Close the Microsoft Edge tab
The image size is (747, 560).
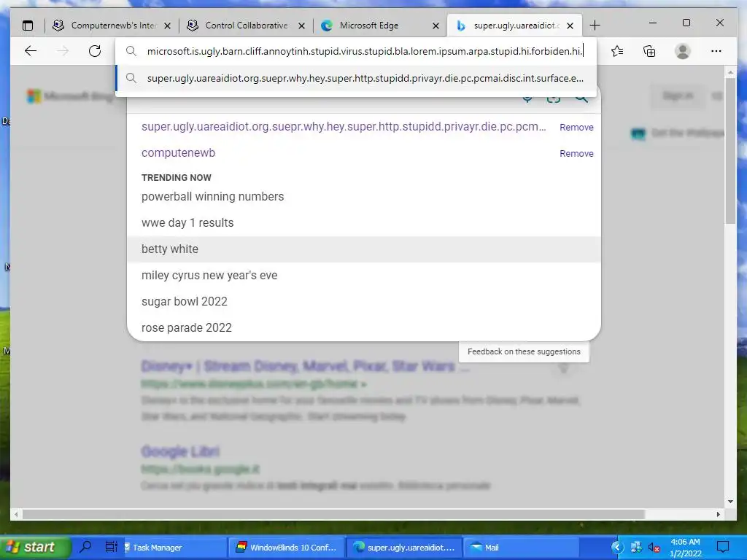pos(436,26)
